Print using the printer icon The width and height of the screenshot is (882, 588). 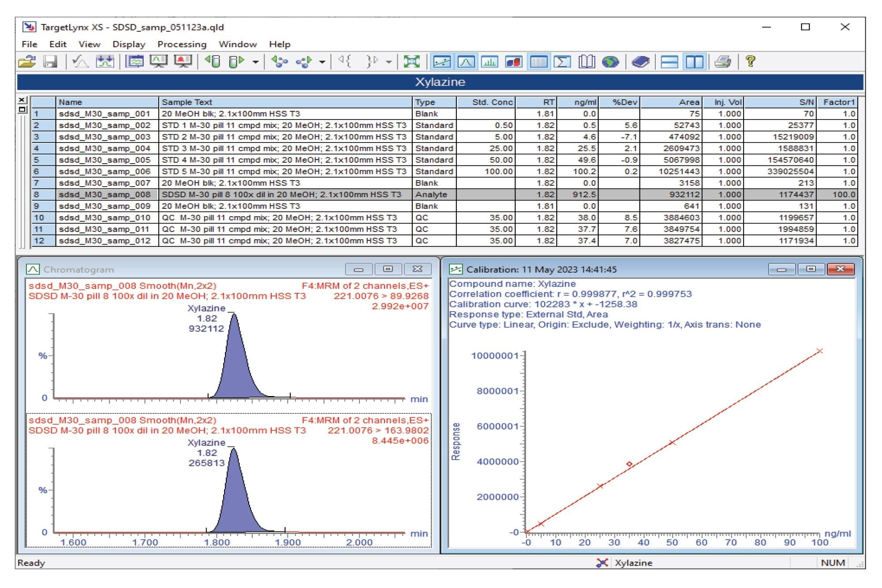(x=723, y=62)
